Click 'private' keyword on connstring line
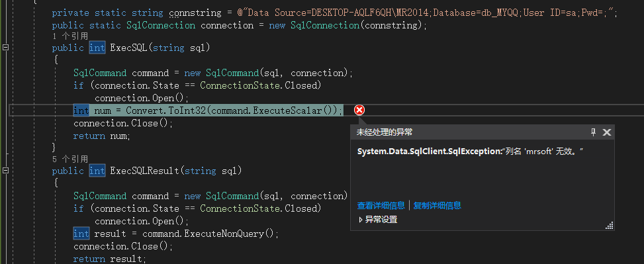 pos(71,13)
